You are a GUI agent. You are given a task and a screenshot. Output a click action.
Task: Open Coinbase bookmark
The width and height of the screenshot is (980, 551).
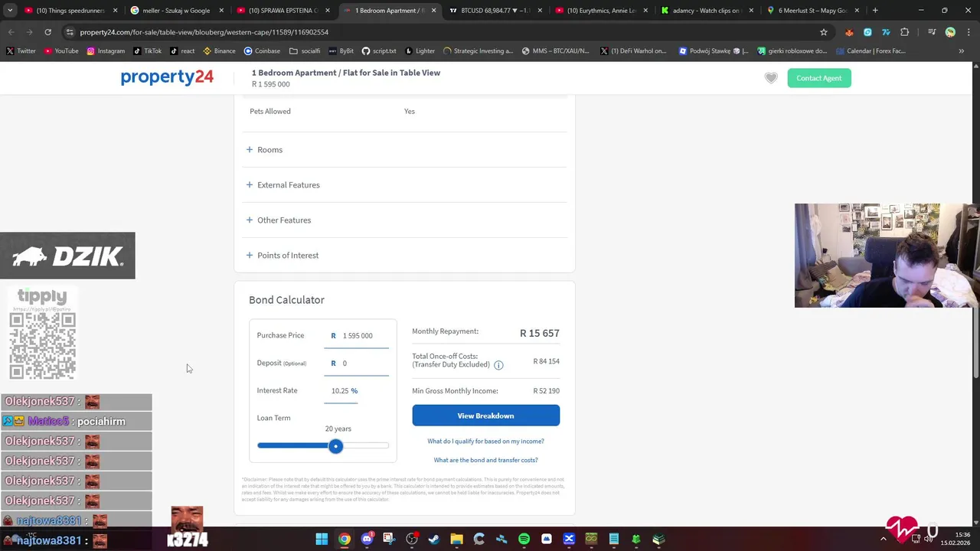click(262, 51)
